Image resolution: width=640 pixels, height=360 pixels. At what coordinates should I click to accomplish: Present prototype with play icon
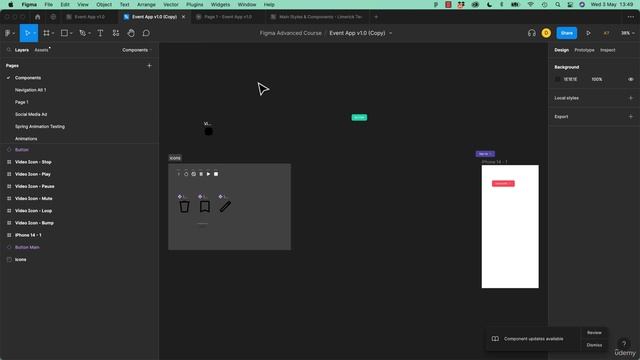(588, 33)
